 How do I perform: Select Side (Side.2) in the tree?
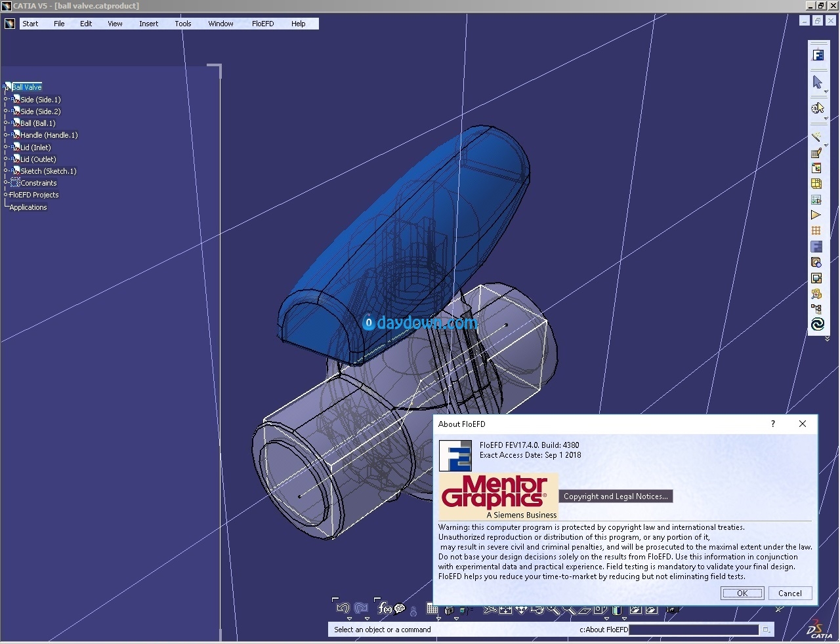pos(40,111)
